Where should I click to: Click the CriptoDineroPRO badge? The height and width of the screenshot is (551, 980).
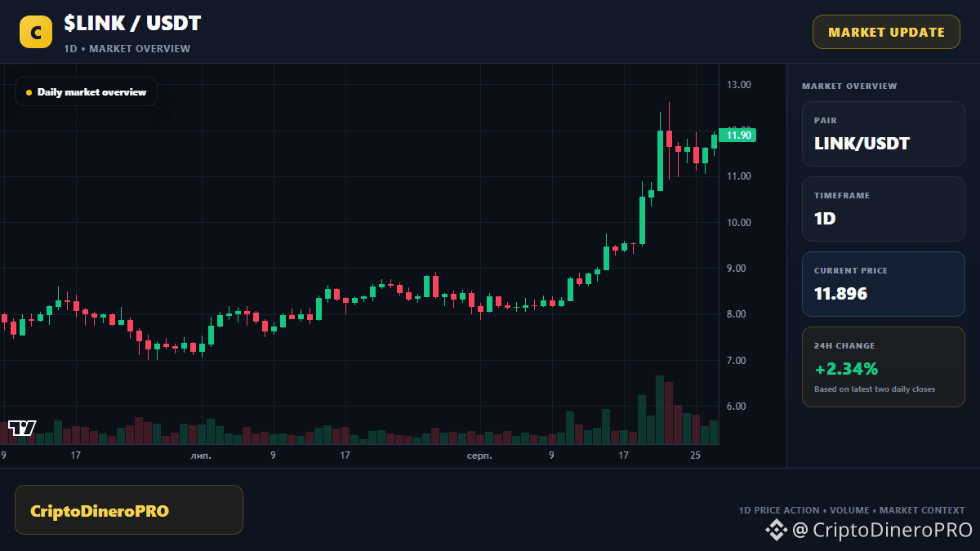(129, 510)
